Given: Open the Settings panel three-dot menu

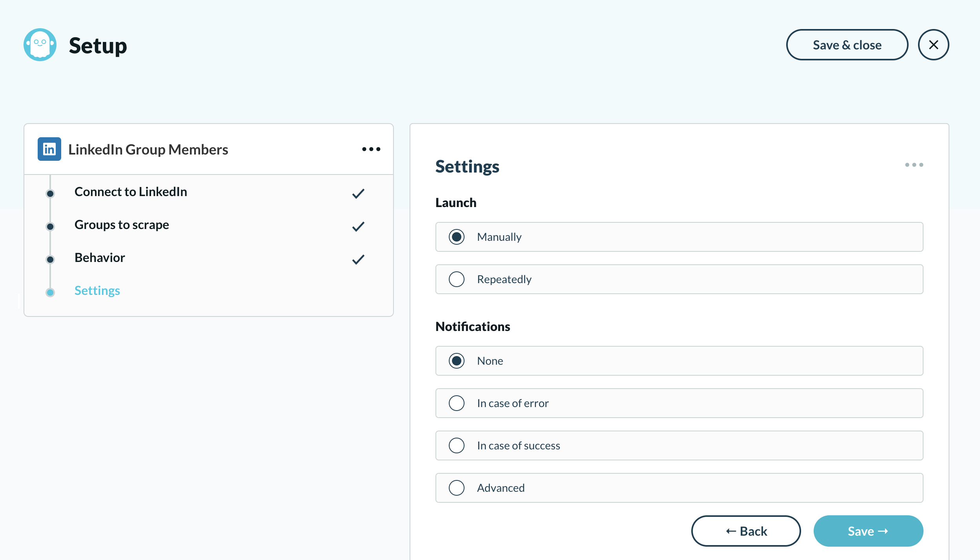Looking at the screenshot, I should click(x=914, y=165).
